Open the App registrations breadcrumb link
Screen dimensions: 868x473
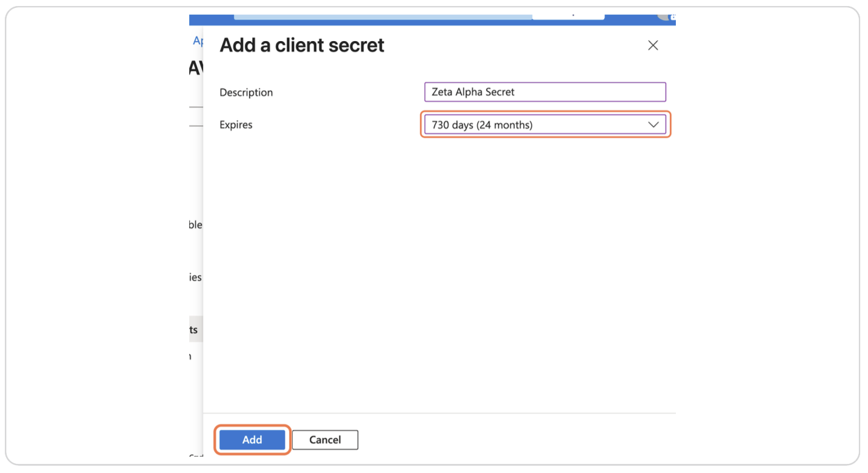click(198, 41)
